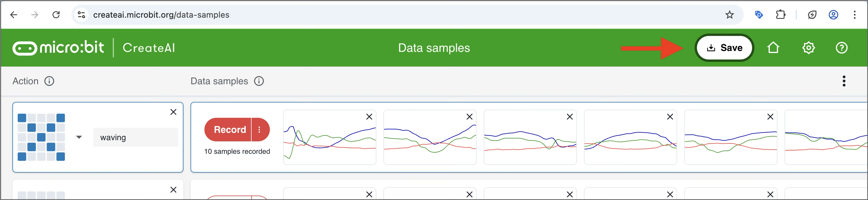Image resolution: width=868 pixels, height=200 pixels.
Task: Delete the waving action with its X
Action: [x=173, y=112]
